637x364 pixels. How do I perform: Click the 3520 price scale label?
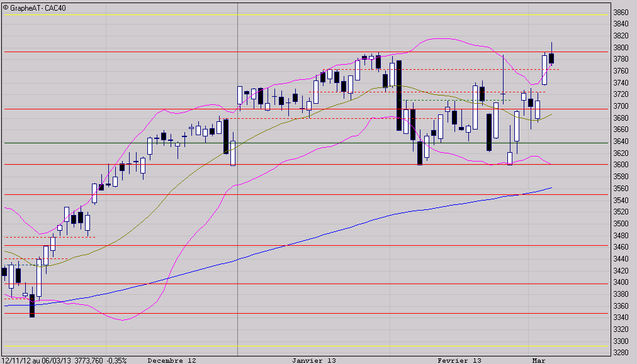pyautogui.click(x=621, y=211)
